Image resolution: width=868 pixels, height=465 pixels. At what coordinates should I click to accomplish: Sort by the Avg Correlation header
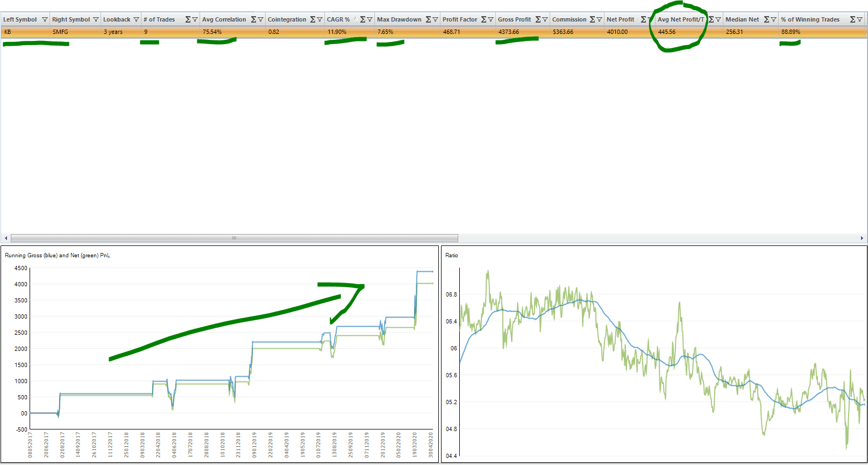(224, 19)
